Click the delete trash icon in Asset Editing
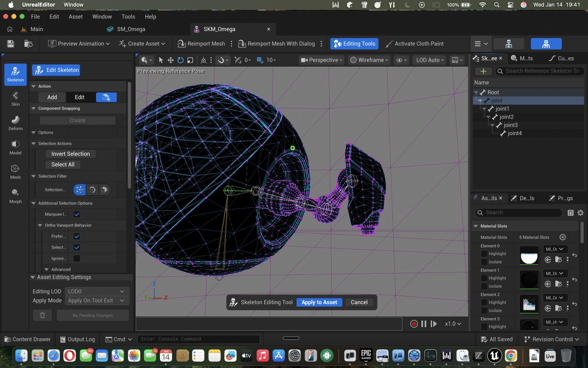 [x=43, y=315]
